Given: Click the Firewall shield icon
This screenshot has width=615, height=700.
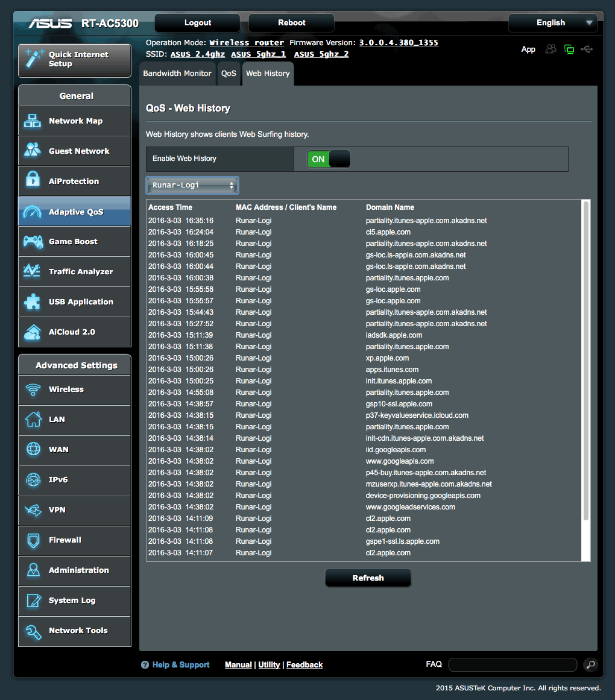Looking at the screenshot, I should click(x=34, y=540).
